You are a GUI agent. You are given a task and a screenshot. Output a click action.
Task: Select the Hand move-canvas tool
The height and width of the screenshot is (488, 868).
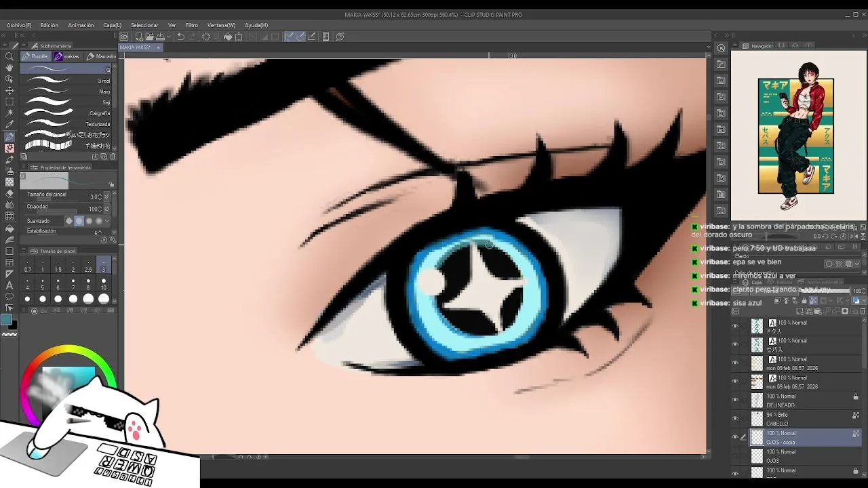click(x=9, y=68)
